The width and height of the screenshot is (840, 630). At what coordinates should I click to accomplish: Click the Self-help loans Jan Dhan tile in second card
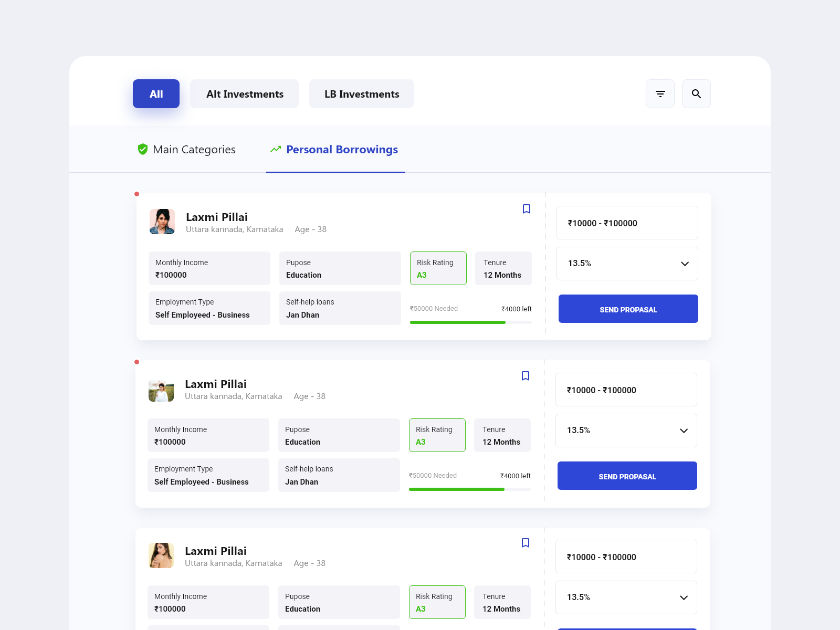pyautogui.click(x=339, y=475)
